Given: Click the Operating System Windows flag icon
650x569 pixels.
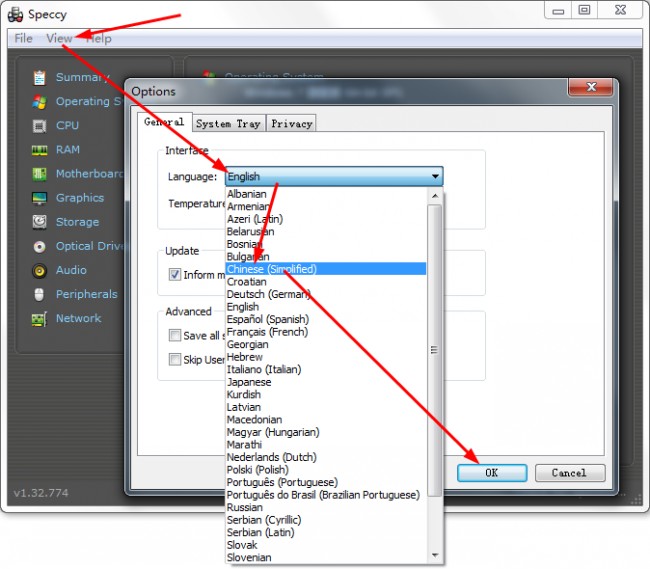Looking at the screenshot, I should tap(39, 102).
